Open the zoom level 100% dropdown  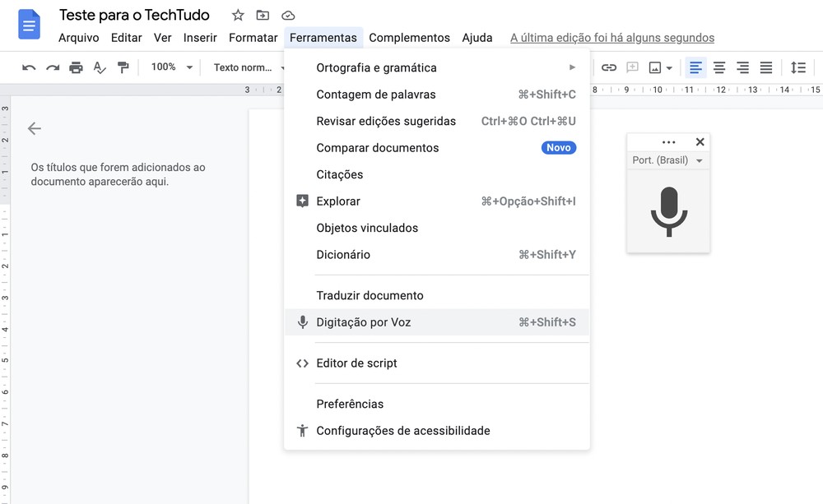[170, 67]
